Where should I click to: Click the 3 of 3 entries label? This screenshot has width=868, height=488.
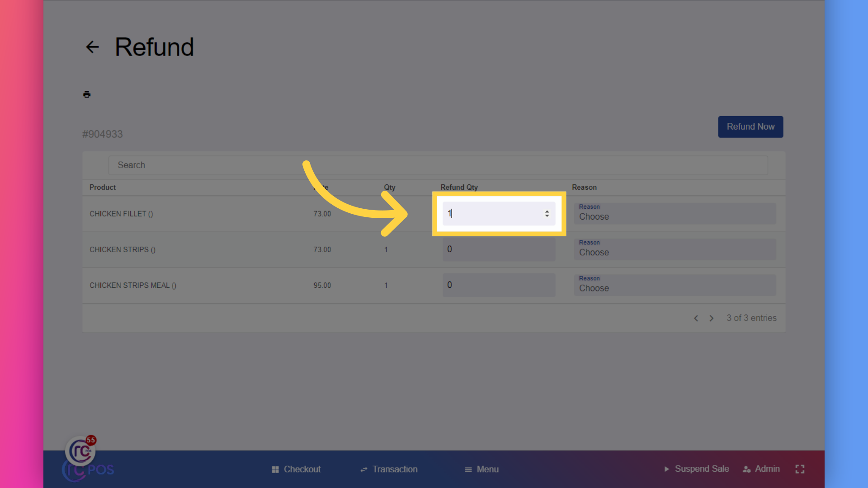[751, 318]
